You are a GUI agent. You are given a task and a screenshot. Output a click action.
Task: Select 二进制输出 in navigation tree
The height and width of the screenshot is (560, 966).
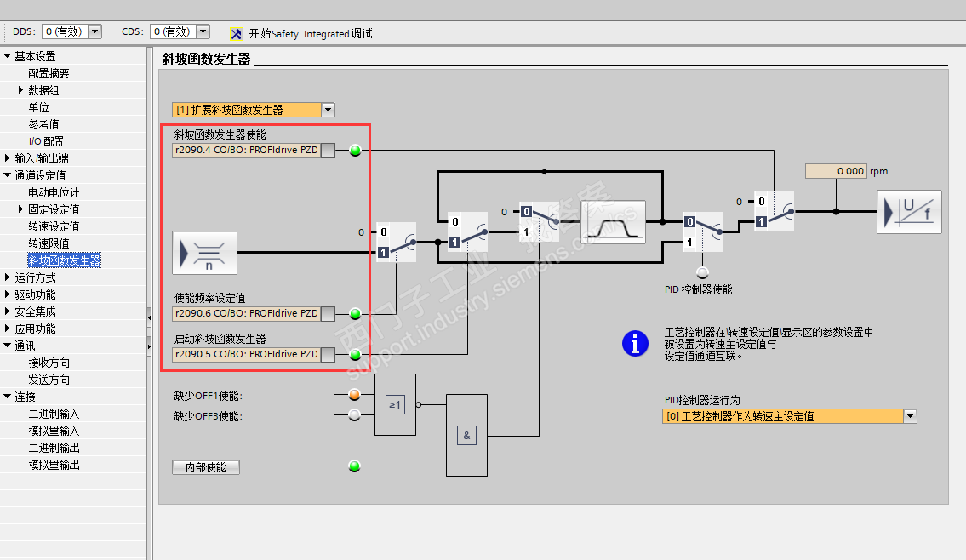coord(54,448)
